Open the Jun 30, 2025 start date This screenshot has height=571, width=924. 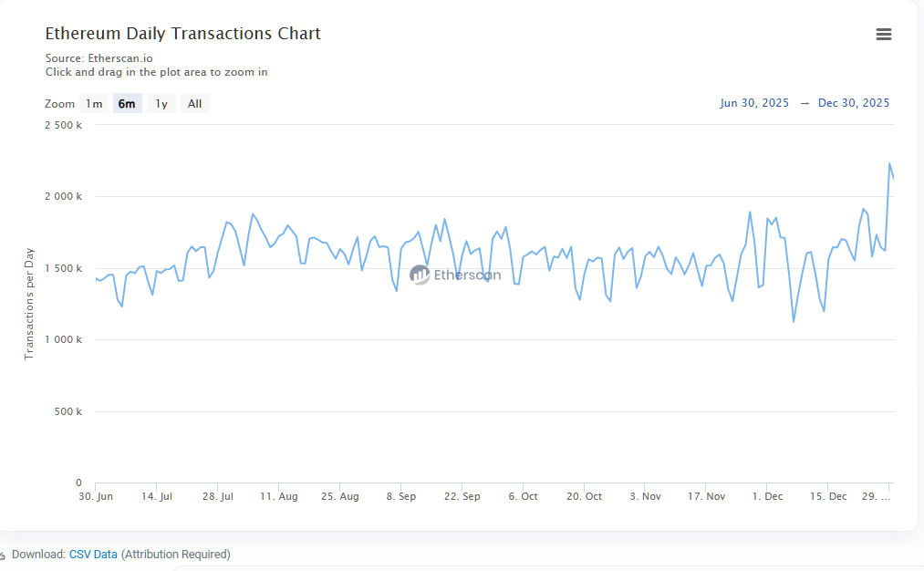[754, 103]
